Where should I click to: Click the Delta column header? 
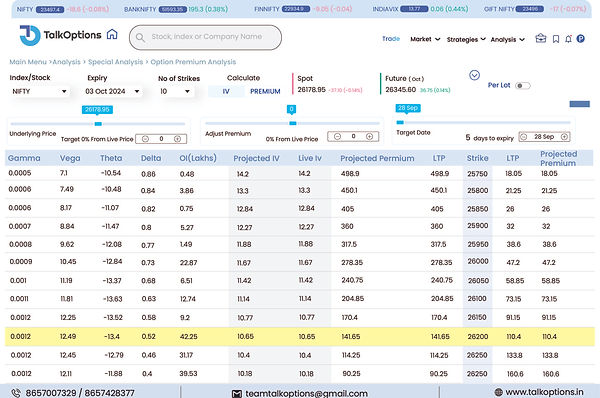pyautogui.click(x=151, y=158)
